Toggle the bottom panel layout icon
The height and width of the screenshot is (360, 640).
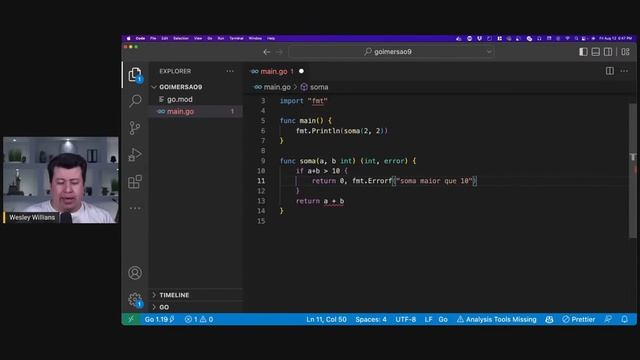click(x=596, y=52)
